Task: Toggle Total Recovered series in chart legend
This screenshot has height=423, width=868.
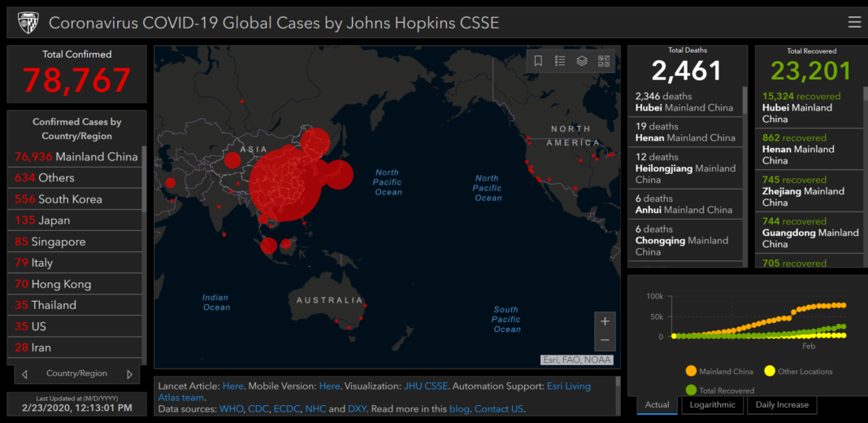Action: [719, 390]
